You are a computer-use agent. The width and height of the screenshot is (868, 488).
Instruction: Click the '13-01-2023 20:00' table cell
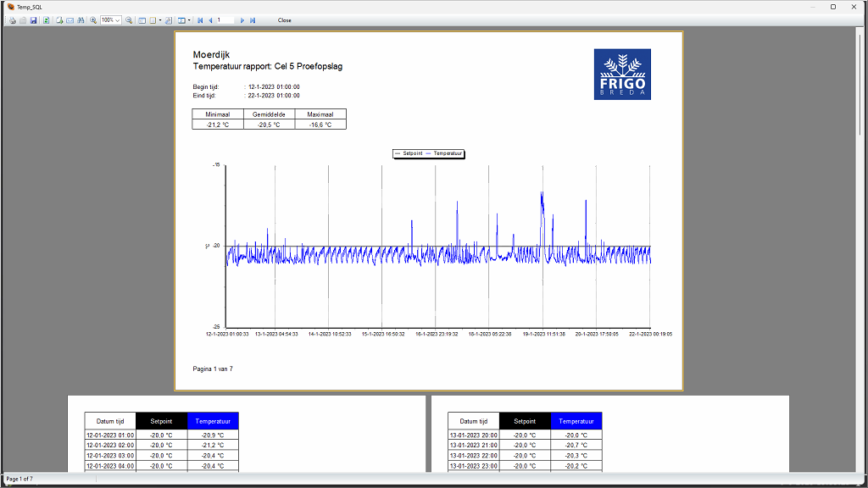pyautogui.click(x=474, y=435)
